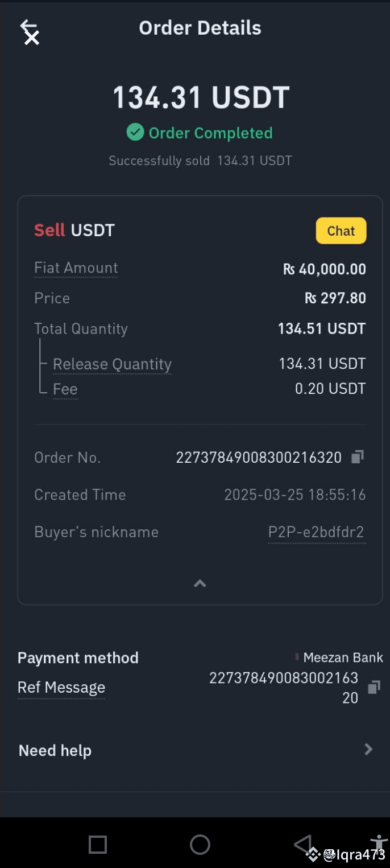Copy the Ref Message with copy icon

(374, 687)
